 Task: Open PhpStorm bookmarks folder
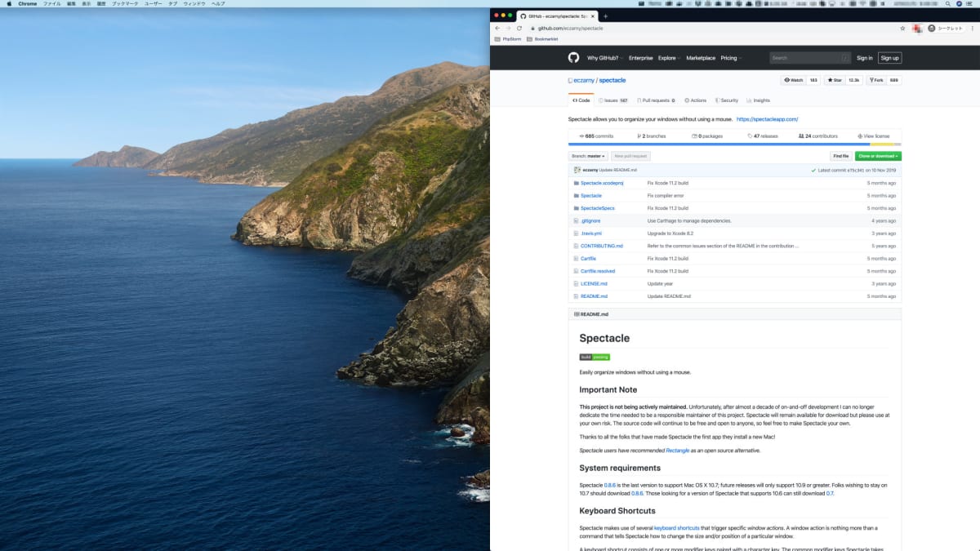(508, 38)
